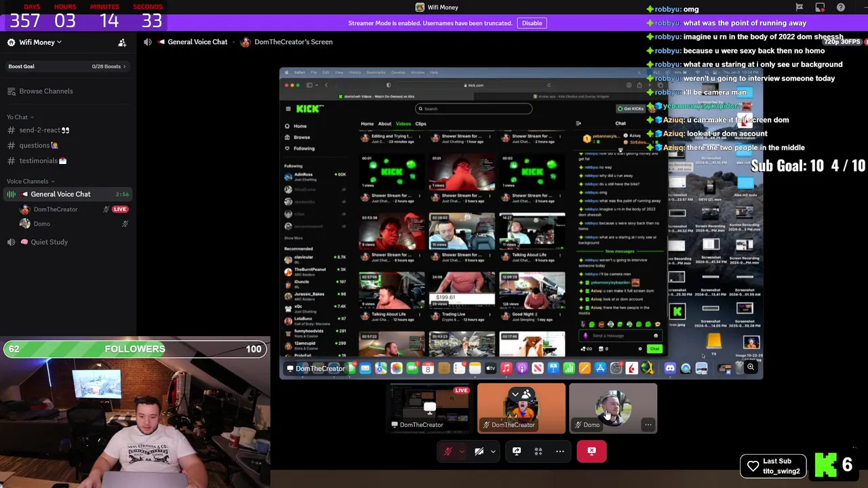Focus the Kick search field in stream
The width and height of the screenshot is (868, 488).
coord(473,108)
